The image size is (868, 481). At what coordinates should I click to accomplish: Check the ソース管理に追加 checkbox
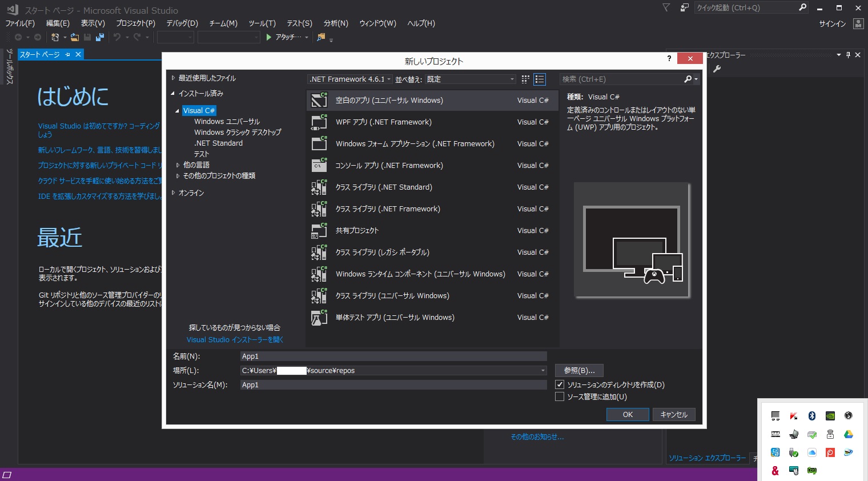click(560, 396)
